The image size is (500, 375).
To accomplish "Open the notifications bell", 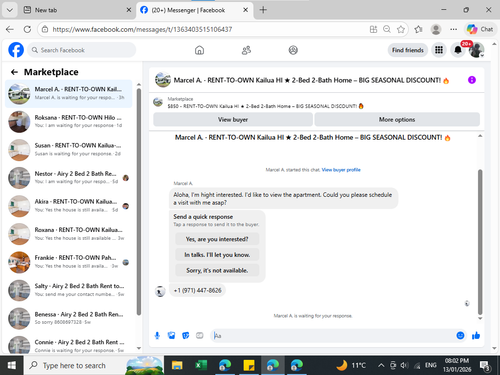I will 458,50.
